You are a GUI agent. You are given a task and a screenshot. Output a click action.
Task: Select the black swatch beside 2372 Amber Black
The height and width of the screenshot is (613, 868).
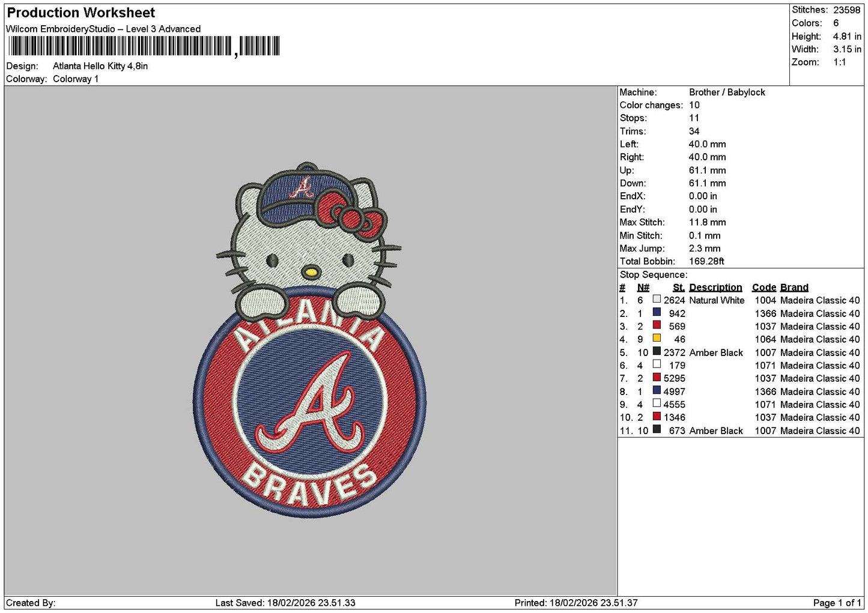point(657,351)
